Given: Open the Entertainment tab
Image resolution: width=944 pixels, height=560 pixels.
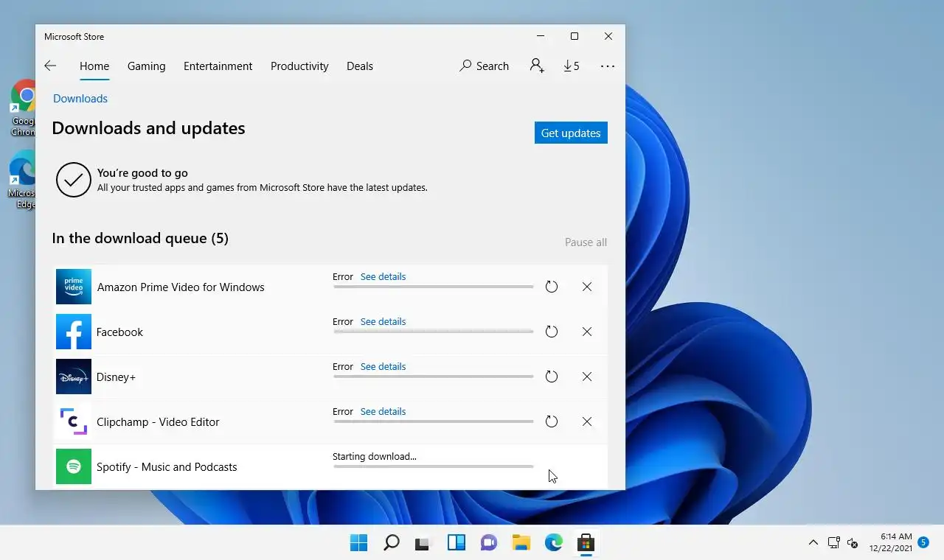Looking at the screenshot, I should click(x=218, y=66).
